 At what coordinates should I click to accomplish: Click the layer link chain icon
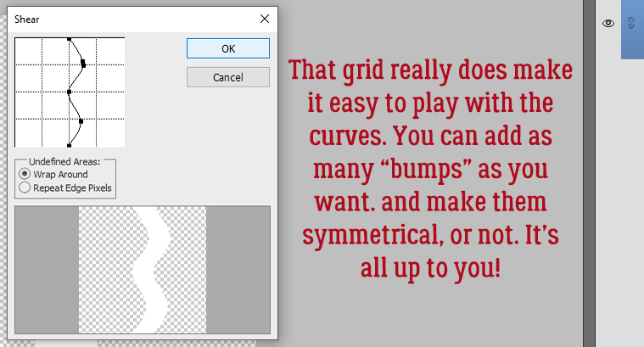[631, 23]
